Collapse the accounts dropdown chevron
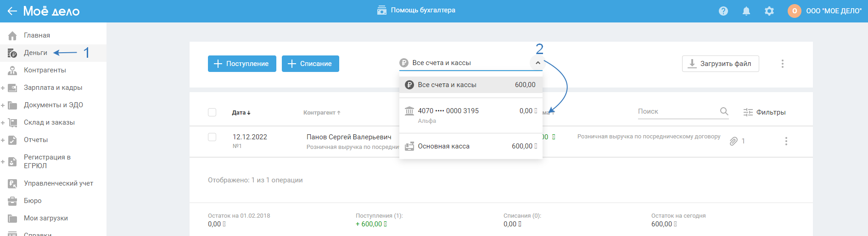Screen dimensions: 868x236 pos(538,63)
